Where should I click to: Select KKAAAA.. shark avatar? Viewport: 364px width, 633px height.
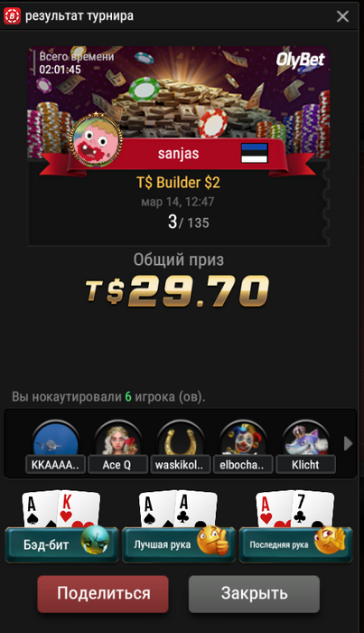click(x=56, y=439)
